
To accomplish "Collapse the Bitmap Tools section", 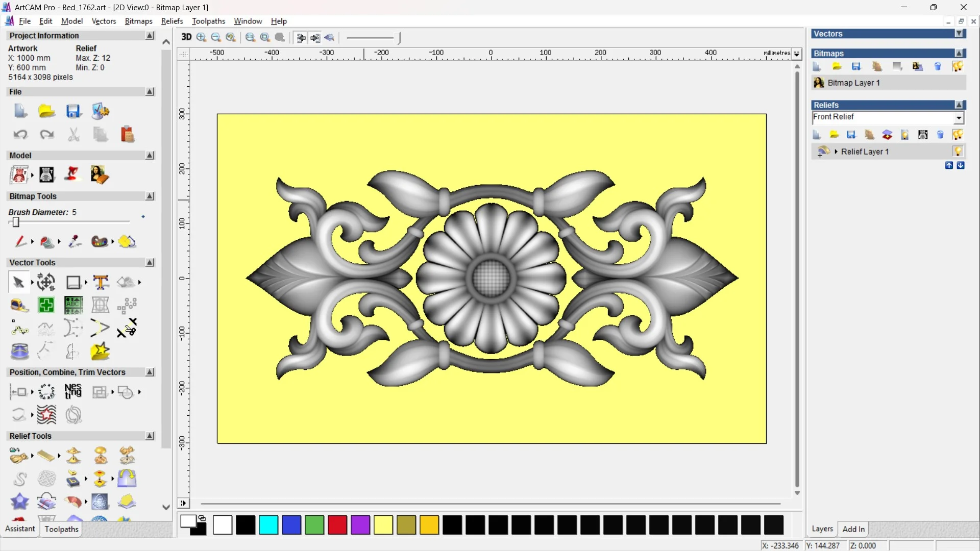I will (x=150, y=196).
